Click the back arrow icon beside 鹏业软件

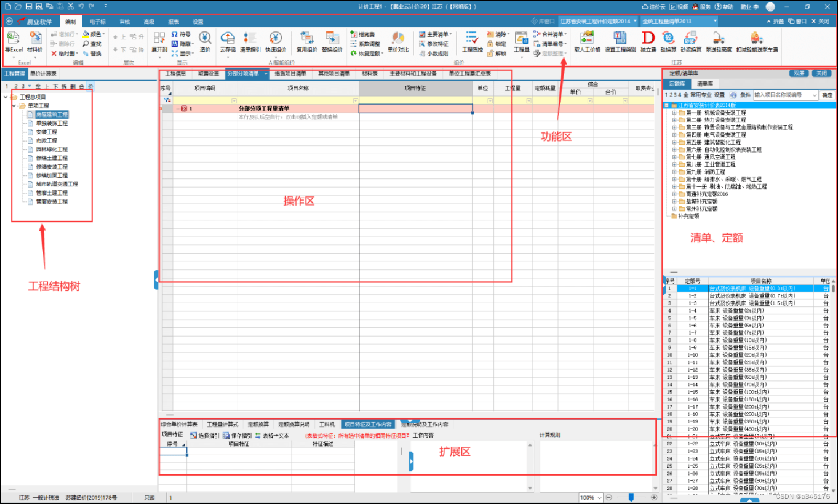point(9,21)
